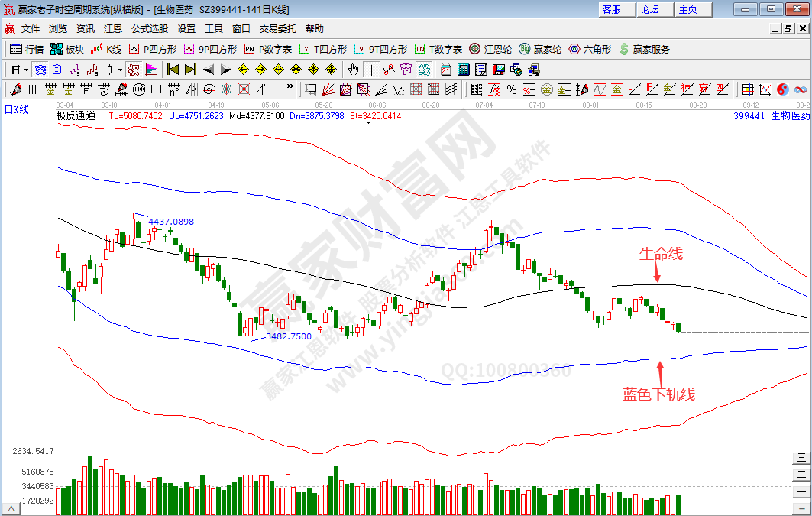The width and height of the screenshot is (812, 516).
Task: Open the candlestick style dropdown arrow
Action: pos(120,70)
